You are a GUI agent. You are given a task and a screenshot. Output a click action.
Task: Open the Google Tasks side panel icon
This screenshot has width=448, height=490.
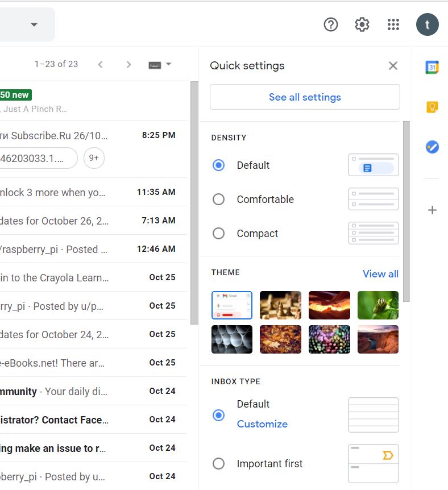coord(432,147)
